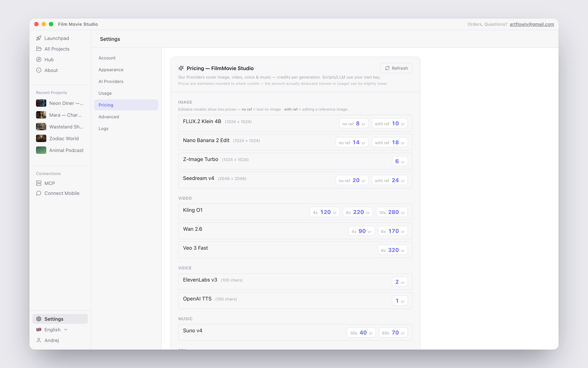Click Wan 2.6 4s 90 cr badge
The height and width of the screenshot is (368, 588).
click(x=361, y=231)
